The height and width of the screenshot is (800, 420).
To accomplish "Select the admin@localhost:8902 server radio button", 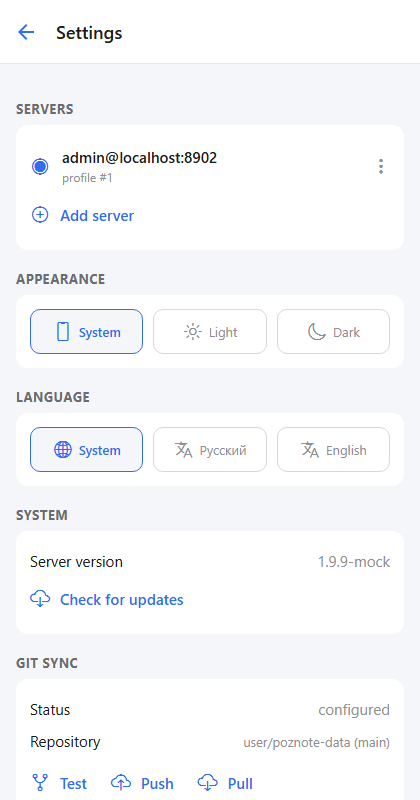I will coord(40,166).
